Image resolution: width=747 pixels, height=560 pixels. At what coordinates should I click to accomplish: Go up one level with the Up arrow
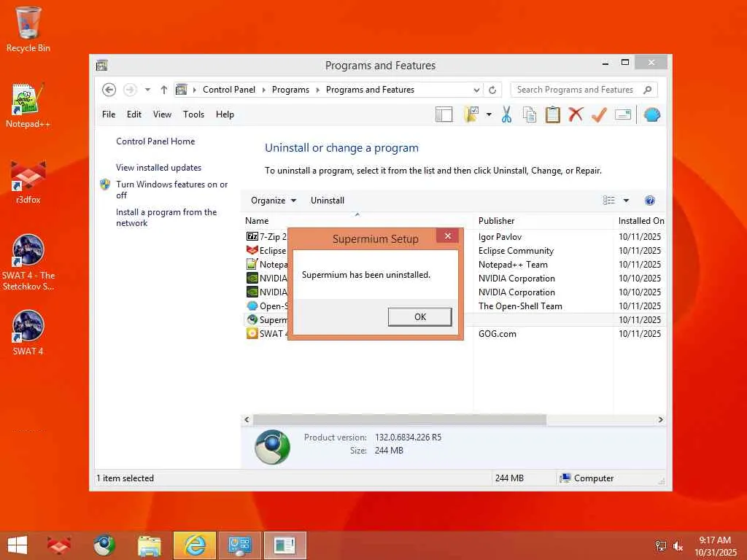[164, 90]
